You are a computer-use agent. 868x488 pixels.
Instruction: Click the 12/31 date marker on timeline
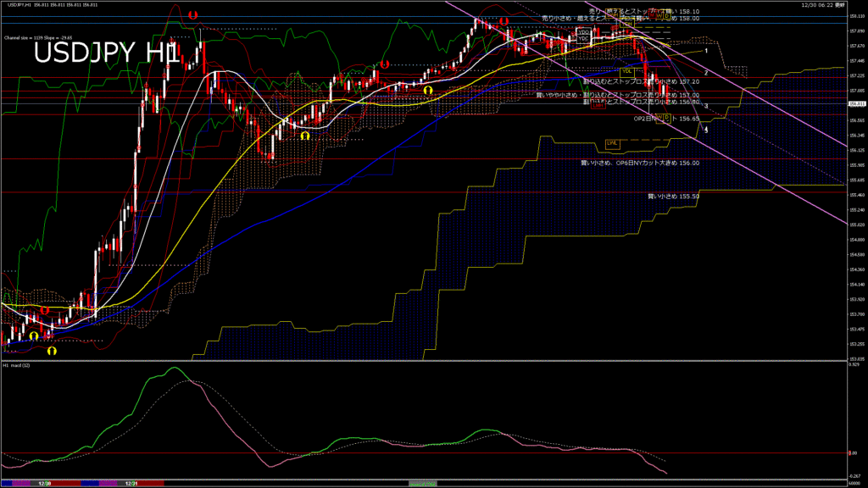pyautogui.click(x=131, y=484)
